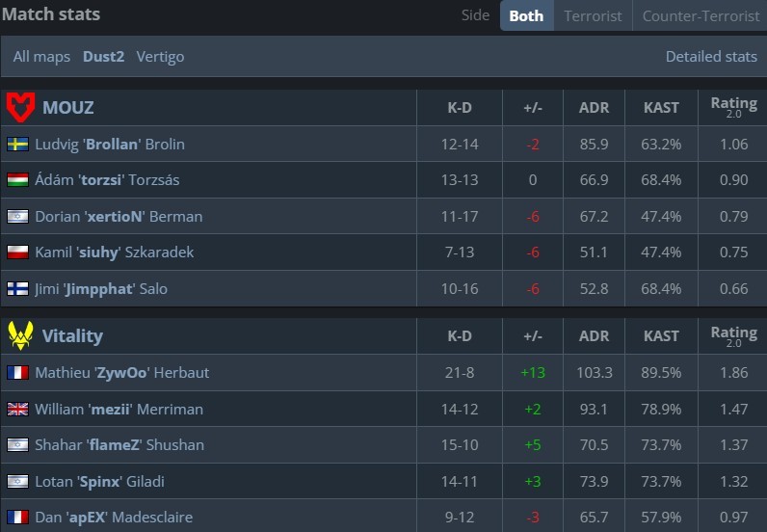Screen dimensions: 767x532
Task: Click the Finnish flag beside Jimpphat
Action: 17,288
